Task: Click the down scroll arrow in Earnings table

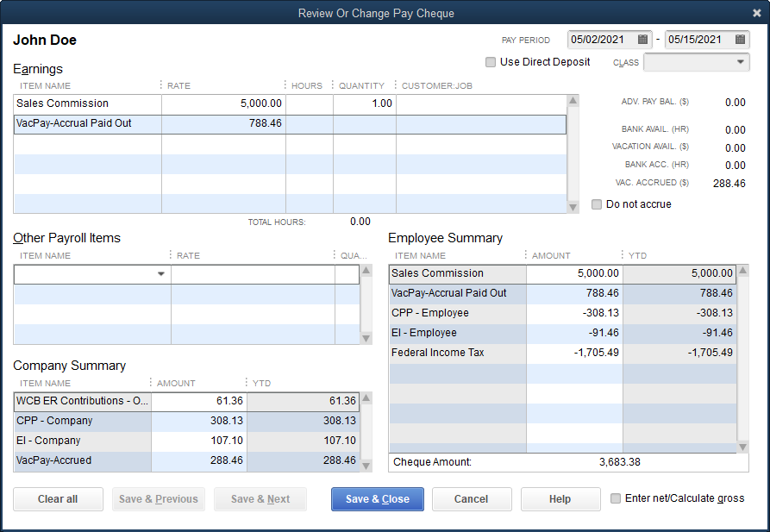Action: (x=572, y=206)
